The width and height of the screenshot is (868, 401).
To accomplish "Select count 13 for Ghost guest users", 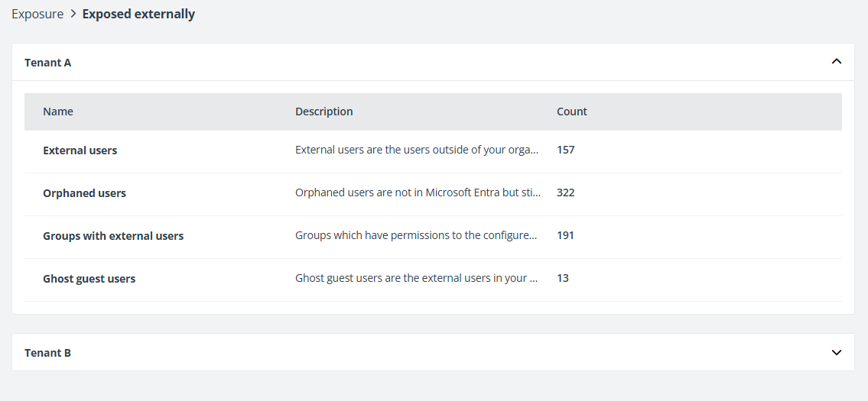I will point(563,278).
